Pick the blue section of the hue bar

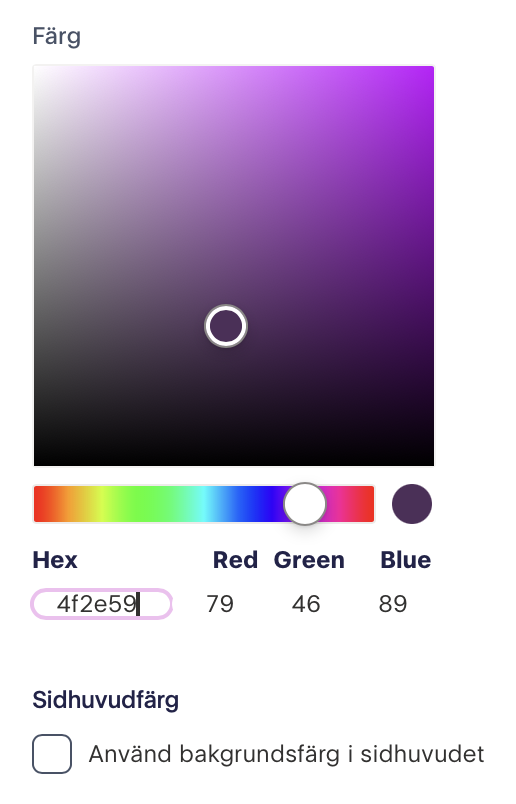point(256,504)
